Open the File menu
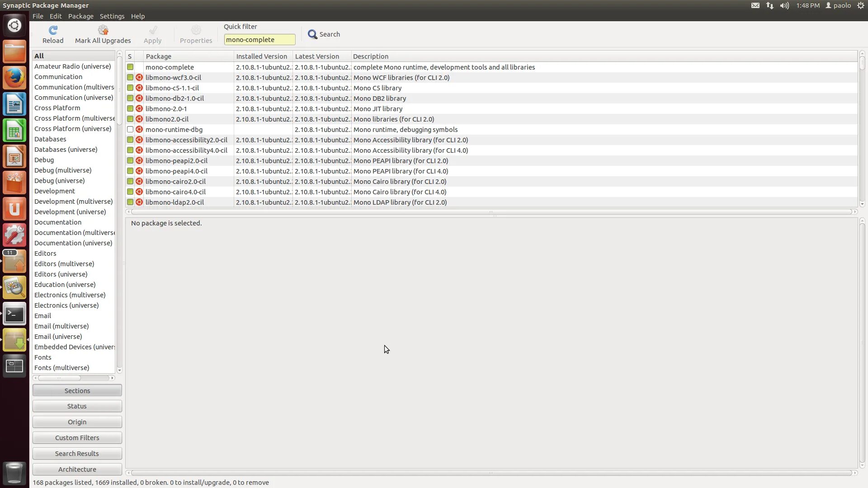868x488 pixels. coord(38,16)
